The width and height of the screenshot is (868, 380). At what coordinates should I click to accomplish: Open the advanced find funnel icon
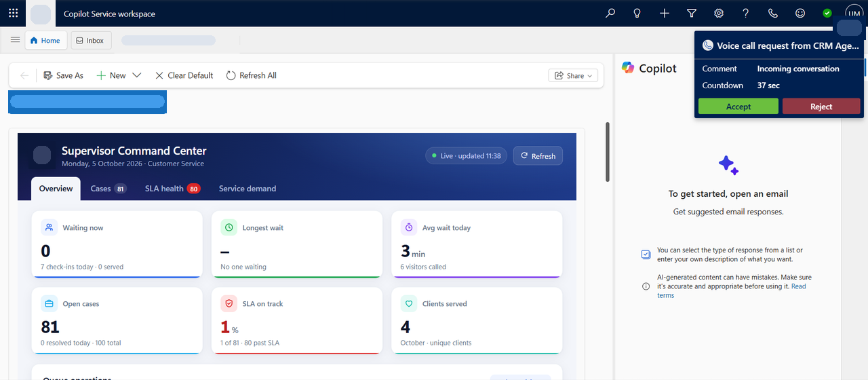[x=692, y=13]
